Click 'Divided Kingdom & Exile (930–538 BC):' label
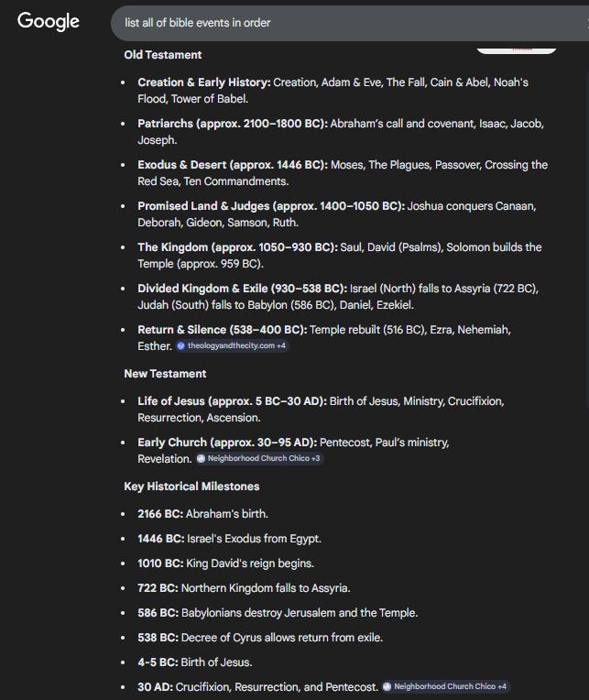 (243, 289)
